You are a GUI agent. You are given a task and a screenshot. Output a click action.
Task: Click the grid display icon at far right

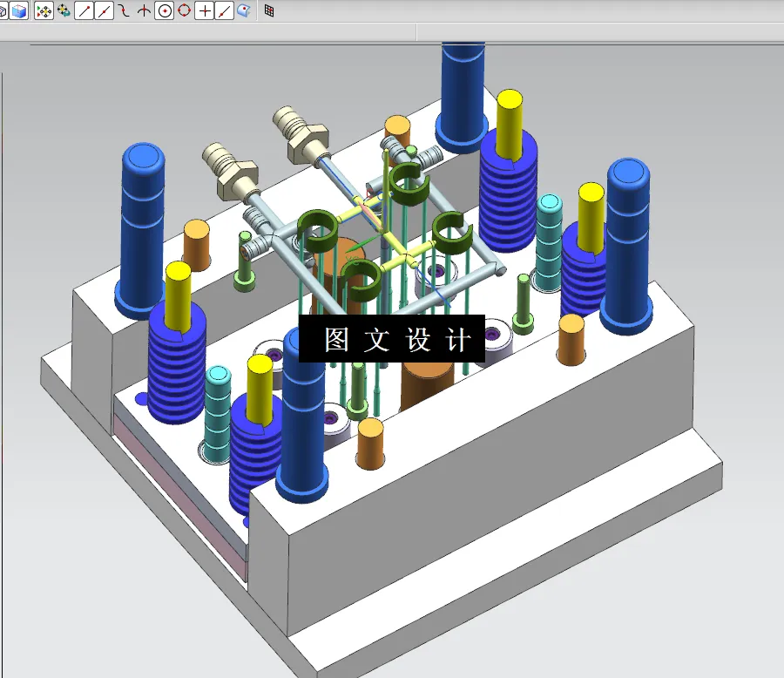point(270,11)
